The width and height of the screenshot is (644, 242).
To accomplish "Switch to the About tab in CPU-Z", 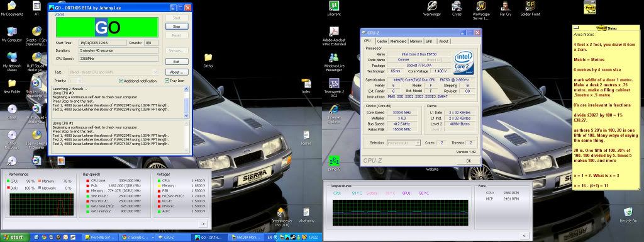I will (443, 41).
